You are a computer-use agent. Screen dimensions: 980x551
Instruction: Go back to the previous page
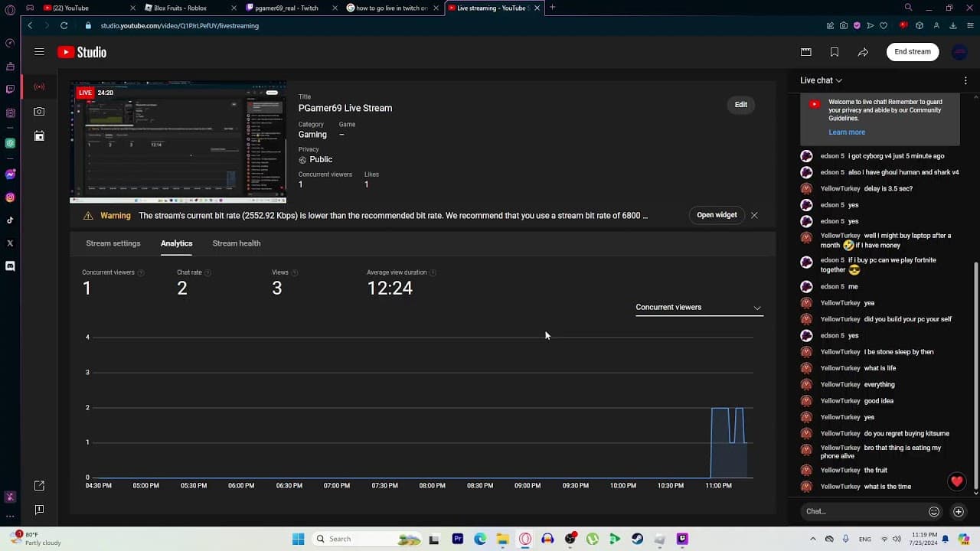pos(30,25)
